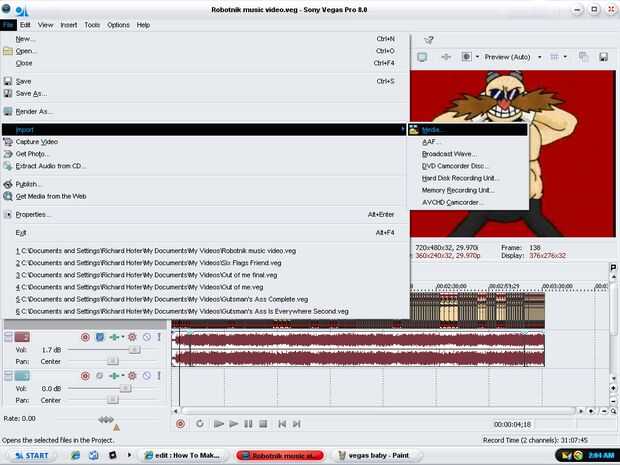Toggle invert phase on 0.0 dB track
The image size is (620, 465).
click(x=100, y=376)
